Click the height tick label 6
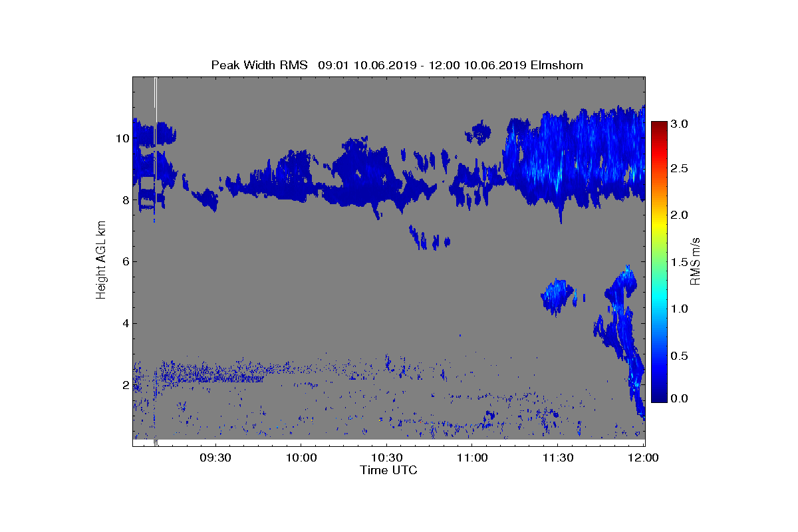The image size is (798, 532). tap(124, 261)
